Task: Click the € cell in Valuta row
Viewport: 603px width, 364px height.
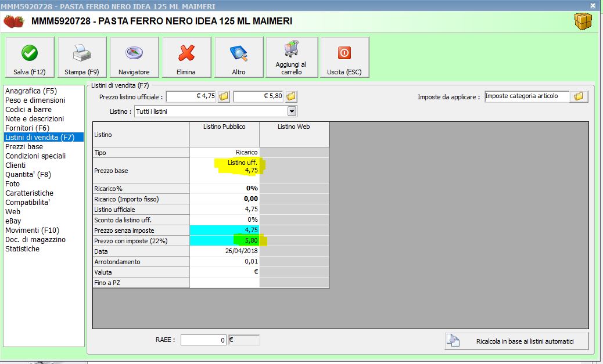Action: [225, 272]
